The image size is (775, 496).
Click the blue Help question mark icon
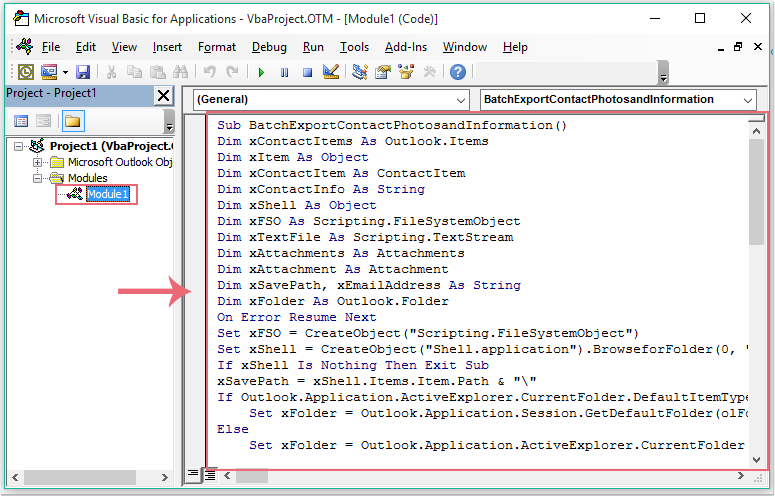pyautogui.click(x=458, y=72)
